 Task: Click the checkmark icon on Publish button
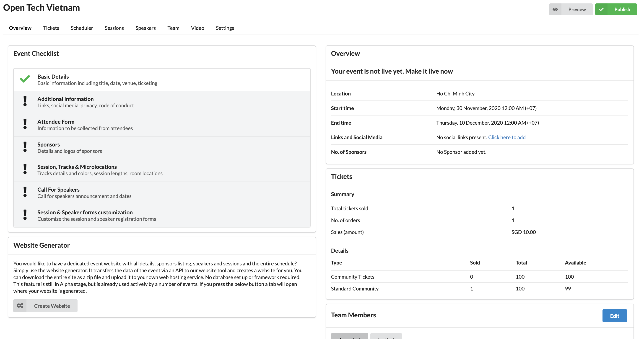601,9
